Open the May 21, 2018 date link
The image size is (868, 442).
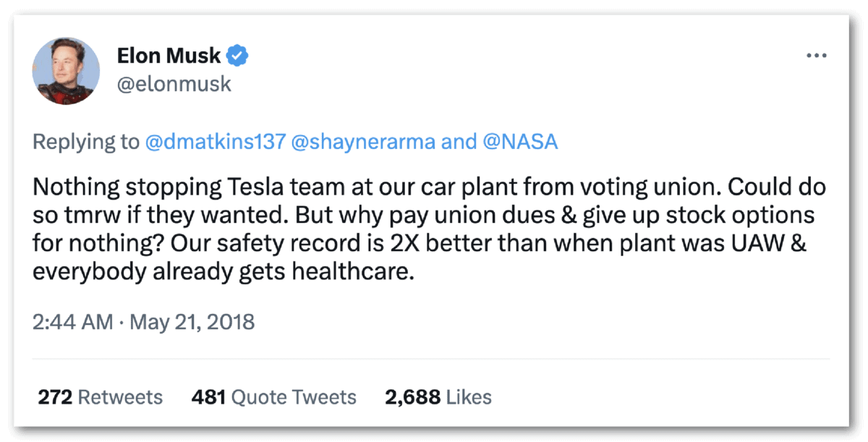[x=192, y=322]
